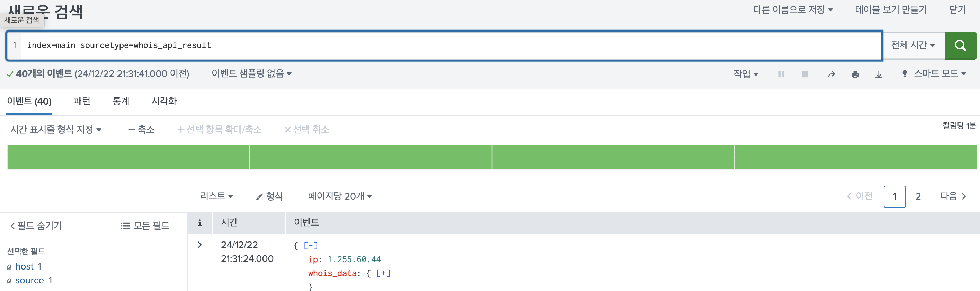Open 페이지당 20개 dropdown
980x291 pixels.
tap(340, 196)
